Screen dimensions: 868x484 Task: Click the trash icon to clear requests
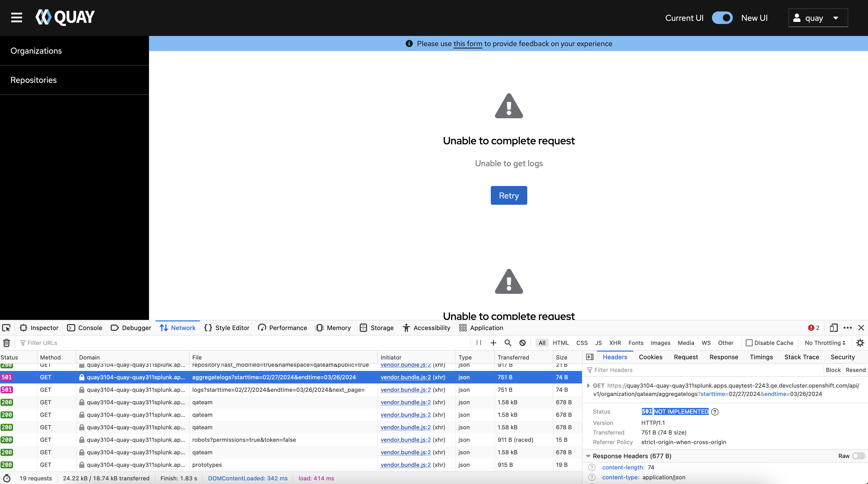point(7,343)
